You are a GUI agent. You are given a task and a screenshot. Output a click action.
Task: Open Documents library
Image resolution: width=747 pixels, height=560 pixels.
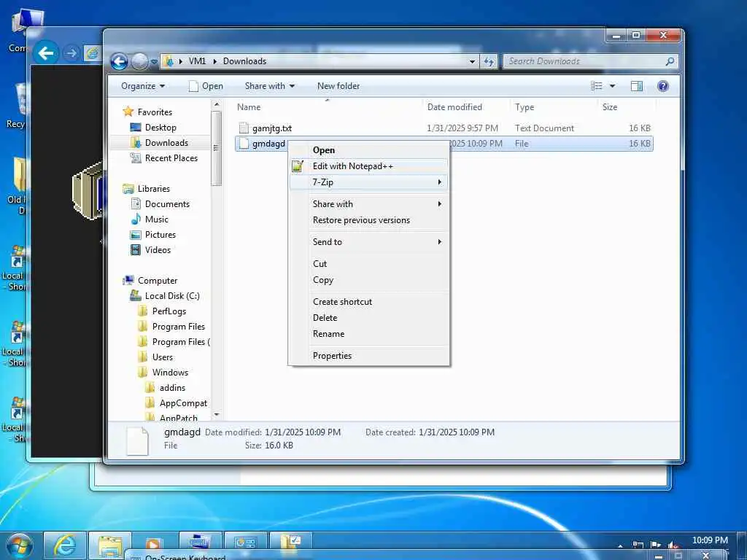click(x=167, y=204)
